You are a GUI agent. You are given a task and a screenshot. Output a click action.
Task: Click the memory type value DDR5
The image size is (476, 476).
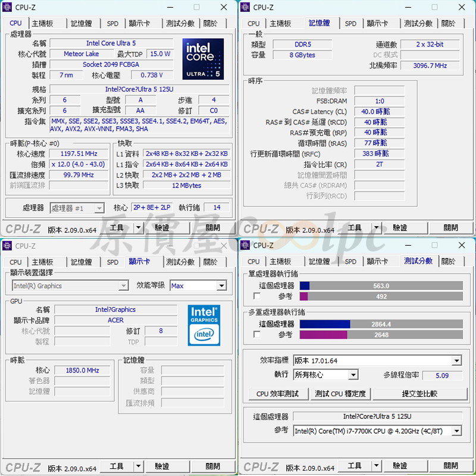pyautogui.click(x=302, y=44)
